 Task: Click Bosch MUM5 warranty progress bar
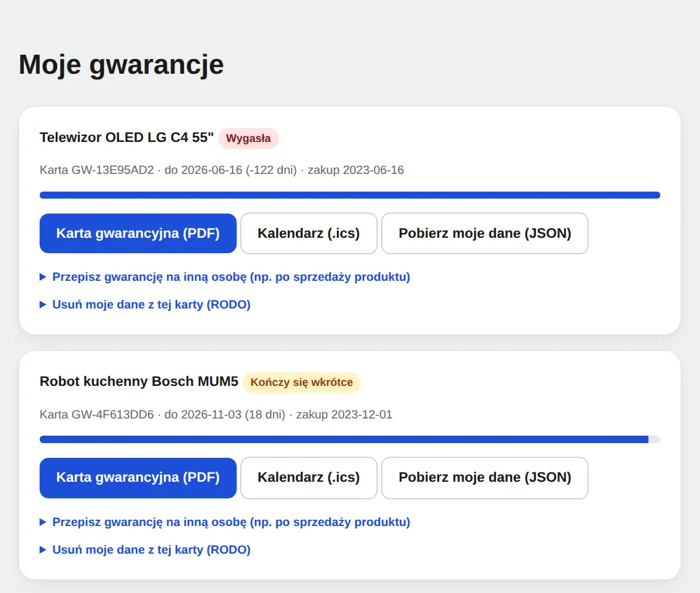pyautogui.click(x=350, y=440)
